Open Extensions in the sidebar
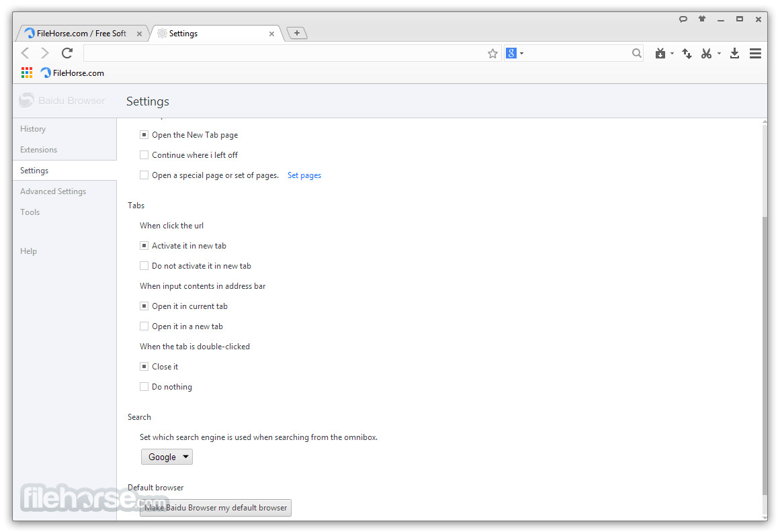Image resolution: width=780 pixels, height=532 pixels. click(38, 150)
